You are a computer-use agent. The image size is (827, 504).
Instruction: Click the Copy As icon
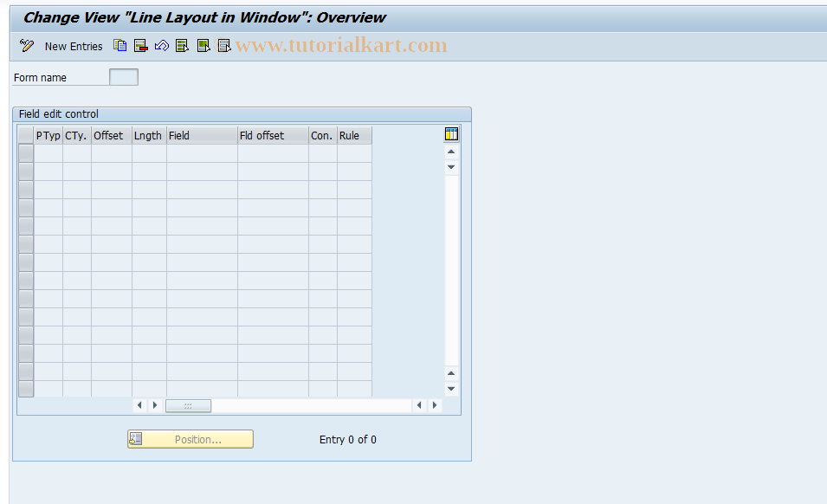[120, 46]
